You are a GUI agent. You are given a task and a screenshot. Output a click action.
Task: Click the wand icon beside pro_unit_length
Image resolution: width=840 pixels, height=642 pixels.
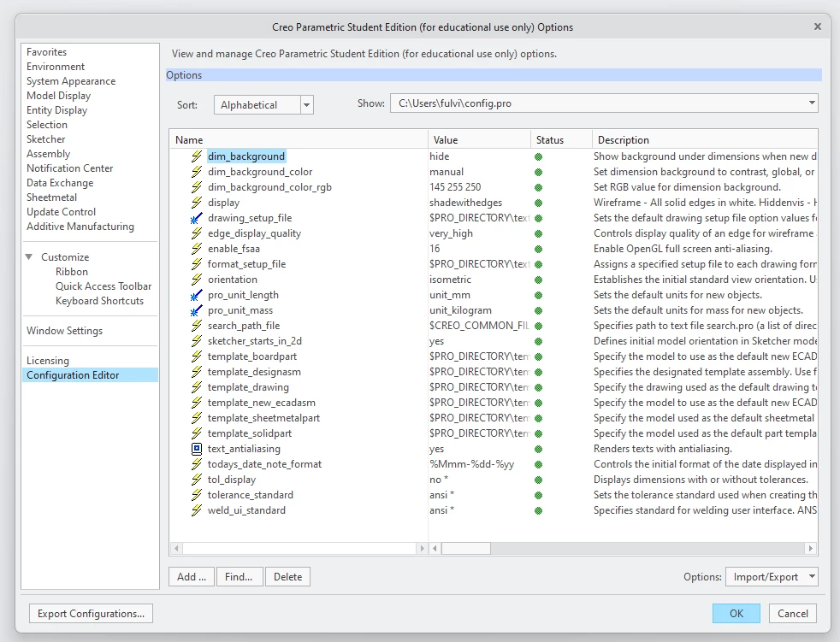pyautogui.click(x=197, y=295)
